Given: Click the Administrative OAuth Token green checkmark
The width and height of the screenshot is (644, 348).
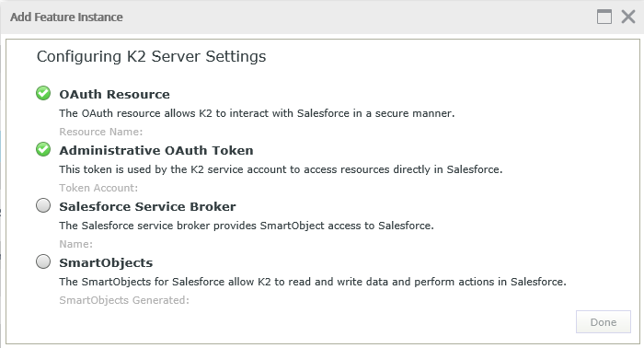Looking at the screenshot, I should coord(43,149).
